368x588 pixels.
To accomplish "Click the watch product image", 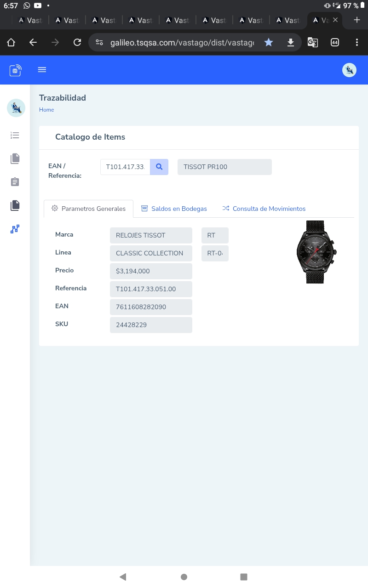I will [x=317, y=252].
